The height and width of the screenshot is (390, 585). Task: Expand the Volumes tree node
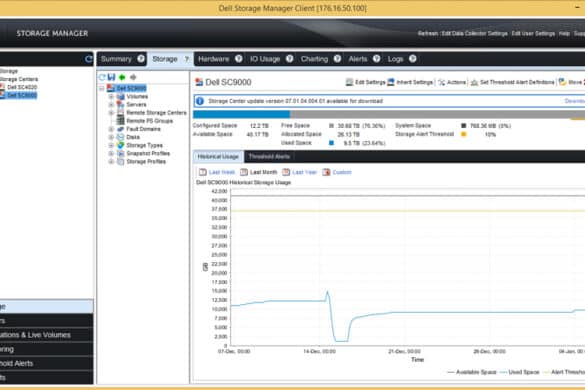coord(111,97)
